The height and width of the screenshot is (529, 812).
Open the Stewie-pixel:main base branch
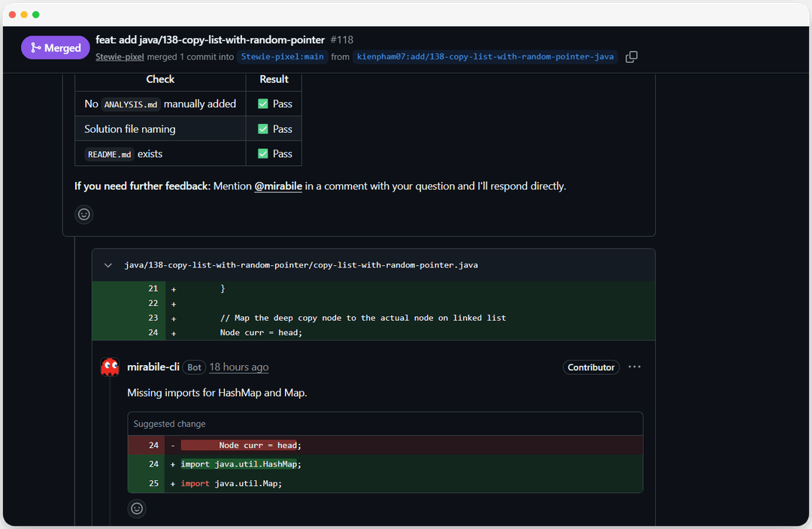282,57
